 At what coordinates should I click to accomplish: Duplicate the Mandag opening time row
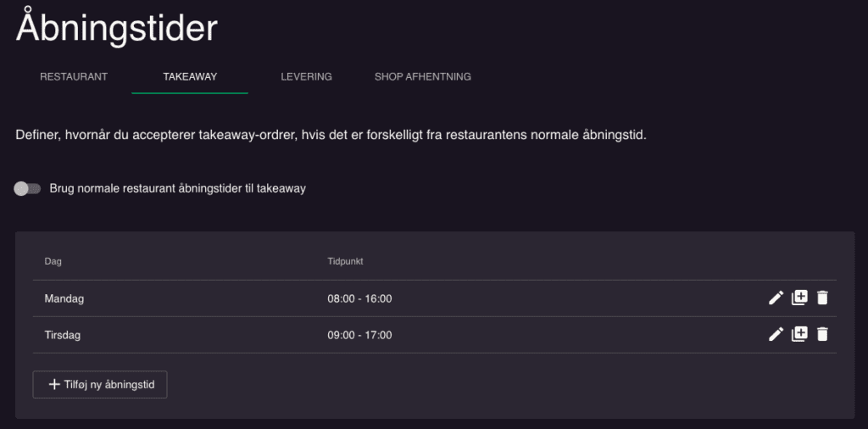(x=799, y=298)
